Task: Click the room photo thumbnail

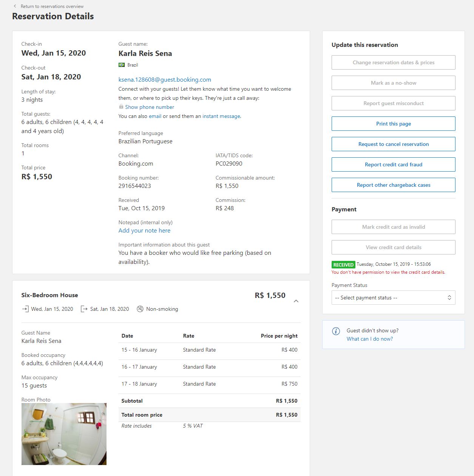Action: tap(64, 434)
